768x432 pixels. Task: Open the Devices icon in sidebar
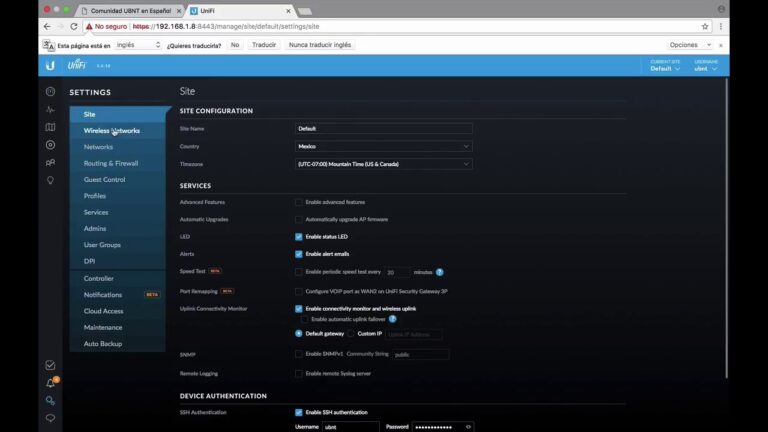point(50,145)
